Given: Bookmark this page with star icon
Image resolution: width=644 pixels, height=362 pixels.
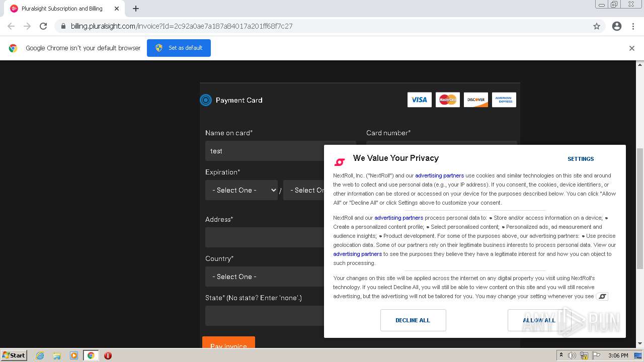Looking at the screenshot, I should (x=597, y=26).
